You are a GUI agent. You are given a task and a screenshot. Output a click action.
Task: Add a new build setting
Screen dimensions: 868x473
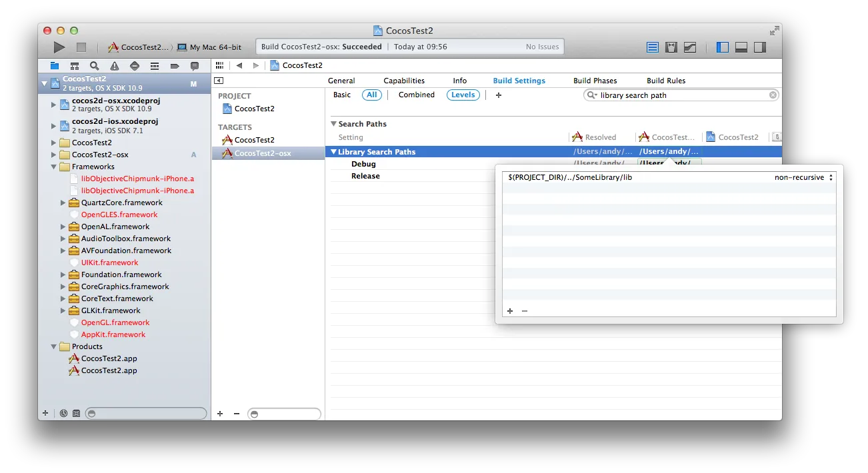498,95
